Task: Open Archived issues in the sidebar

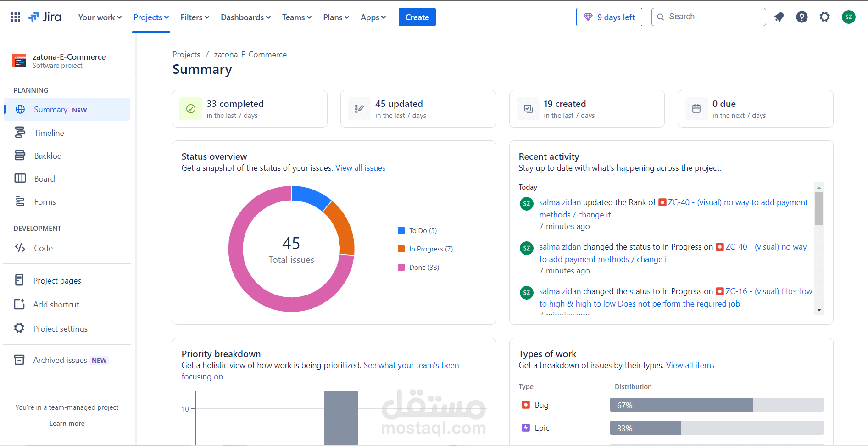Action: coord(67,360)
